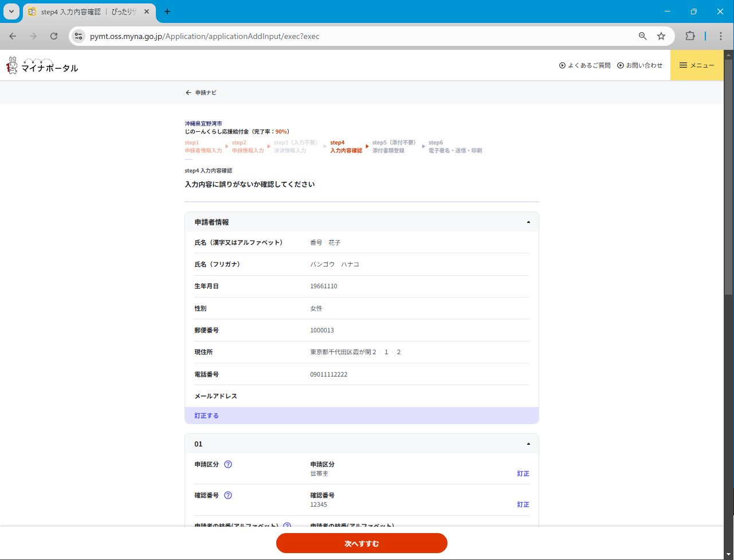Click the site information icon in address bar
734x560 pixels.
[x=79, y=36]
